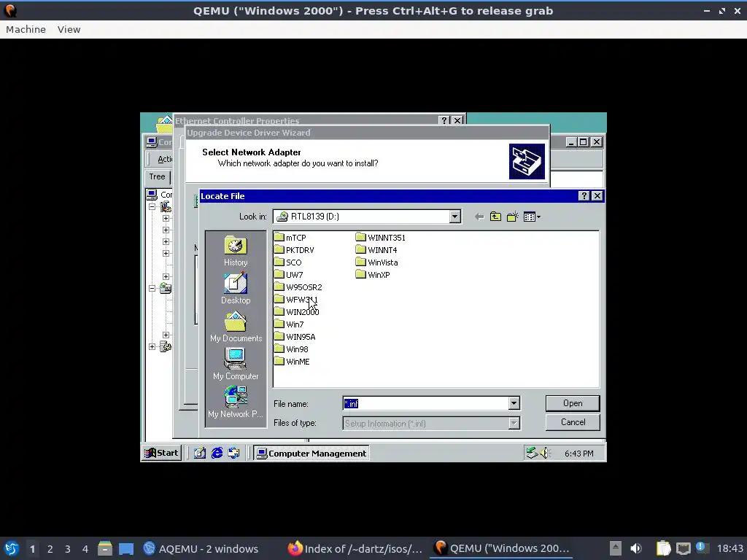Select the Win98 folder

click(x=291, y=349)
